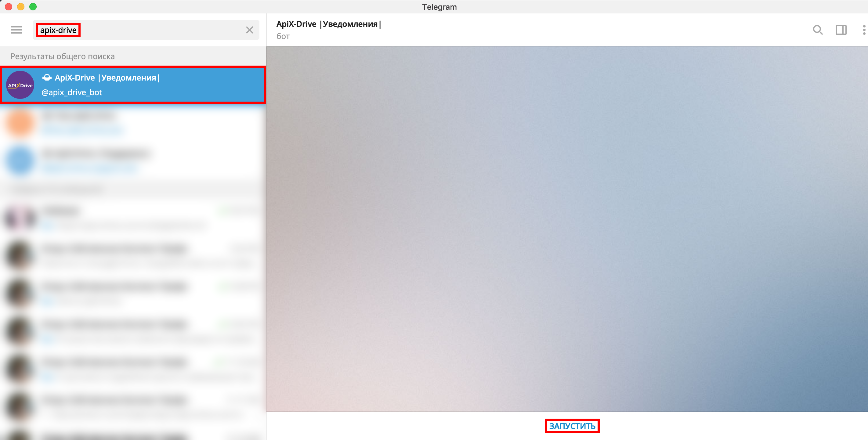Click the bot icon beside ApiX-Drive name

coord(47,78)
